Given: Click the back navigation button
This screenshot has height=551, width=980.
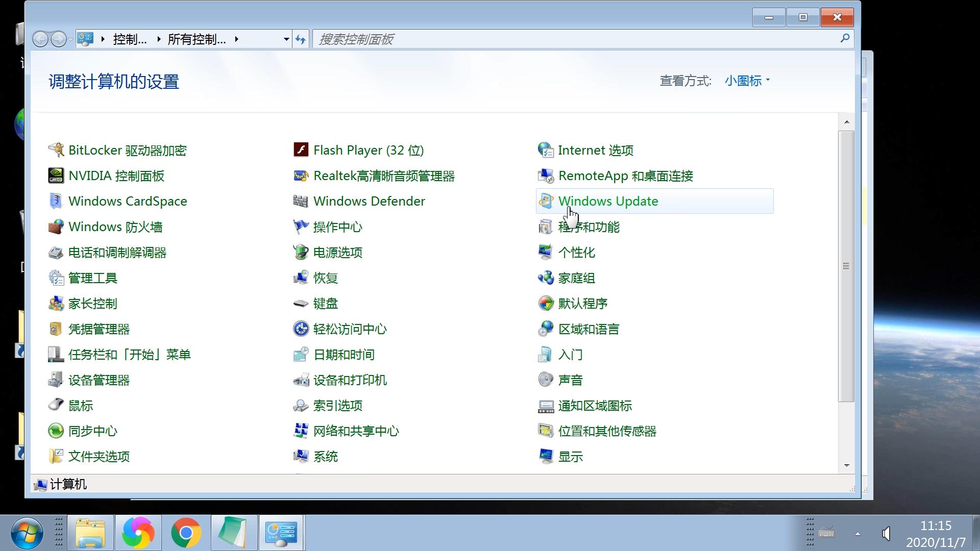Looking at the screenshot, I should [40, 39].
